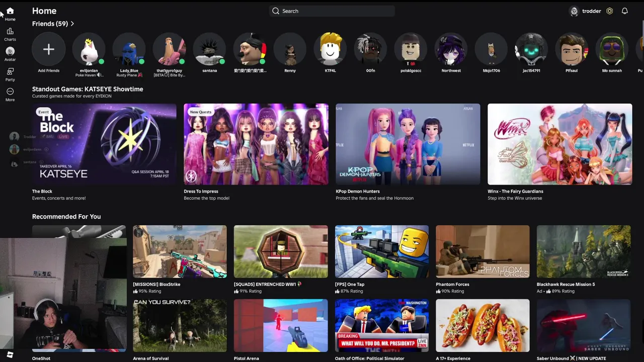The image size is (644, 362).
Task: Open The Block KATSEYE event thumbnail
Action: coord(104,144)
